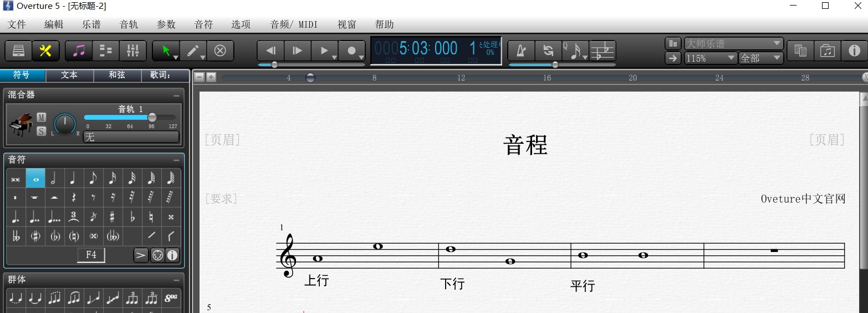Select the flat accidental symbol
This screenshot has height=313, width=868.
click(x=132, y=217)
